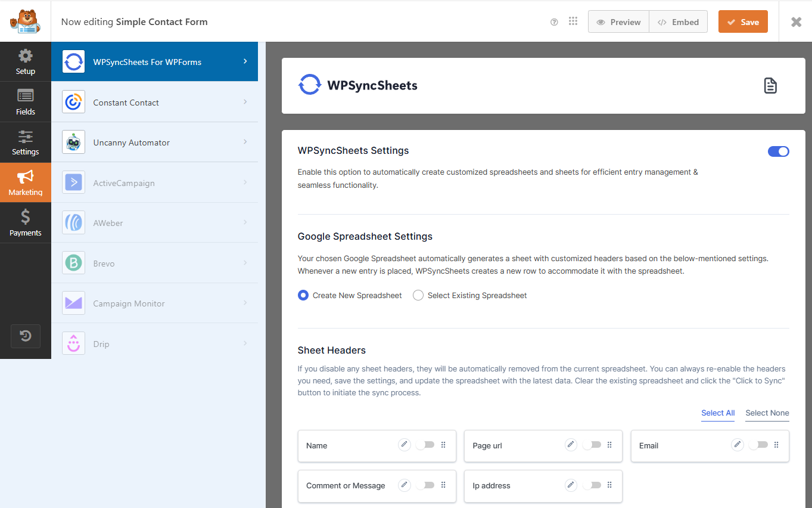Click the Drip provider icon
Viewport: 812px width, 508px height.
74,343
